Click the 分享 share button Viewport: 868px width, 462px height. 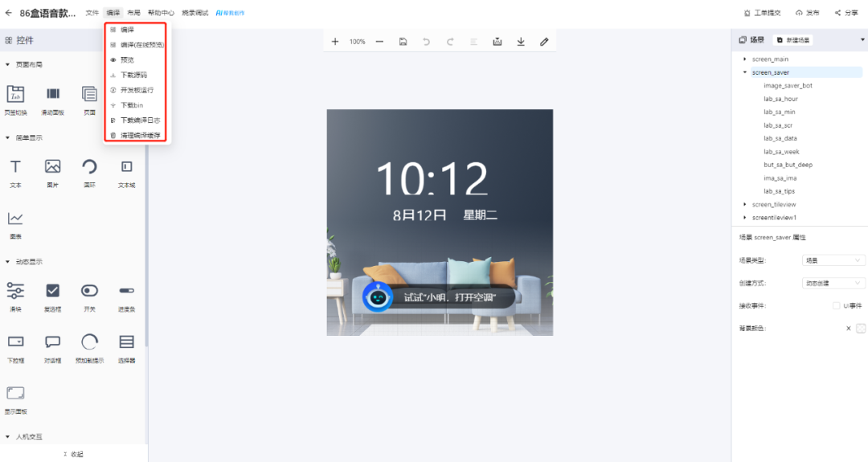(846, 13)
